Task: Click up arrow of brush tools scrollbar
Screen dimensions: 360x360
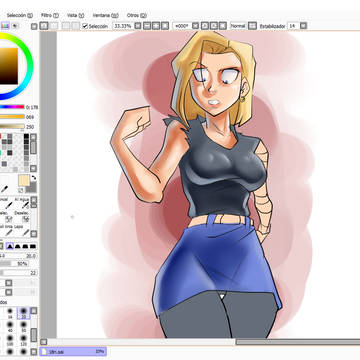Action: pos(34,200)
